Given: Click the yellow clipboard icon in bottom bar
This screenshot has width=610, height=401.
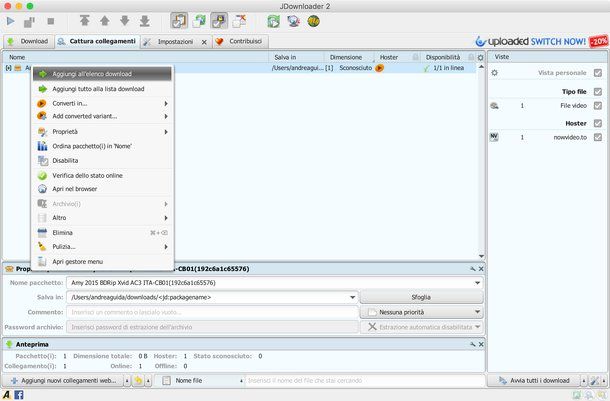Looking at the screenshot, I should point(138,380).
